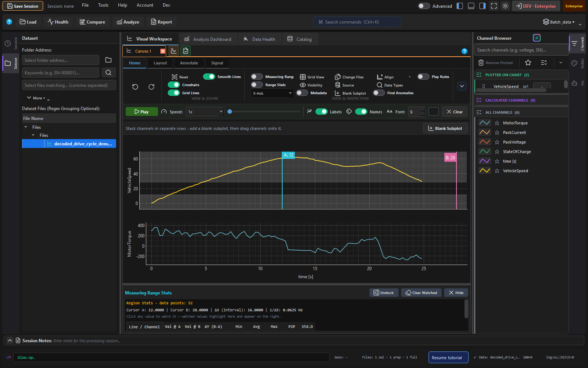
Task: Open the Layout ribbon tab
Action: (x=160, y=63)
